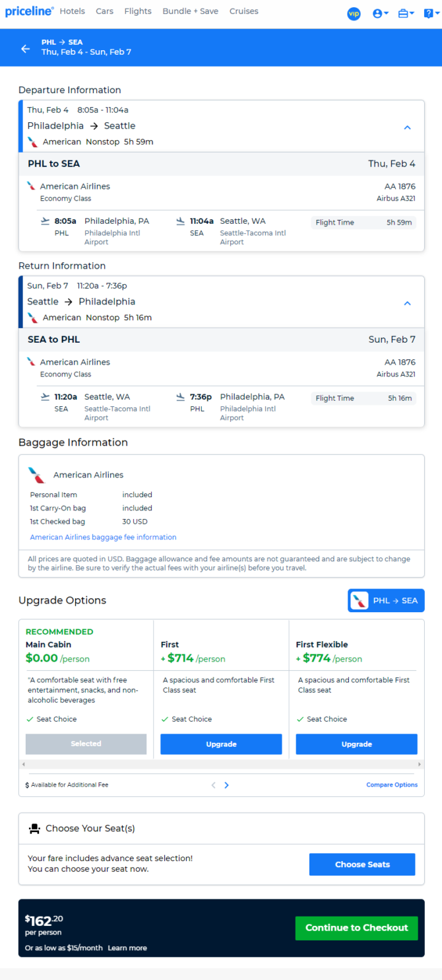Image resolution: width=442 pixels, height=980 pixels.
Task: Open the Cruises menu item
Action: coord(244,11)
